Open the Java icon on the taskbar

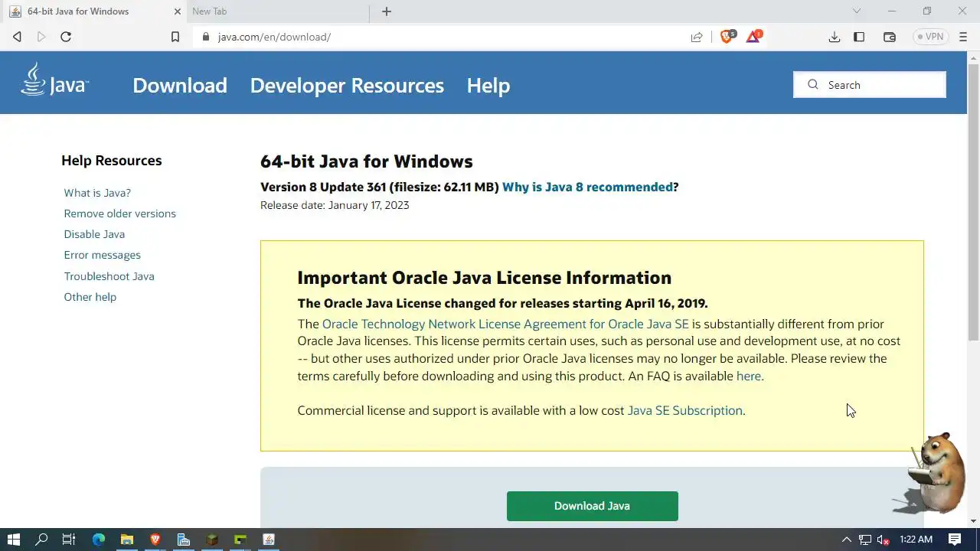coord(269,540)
